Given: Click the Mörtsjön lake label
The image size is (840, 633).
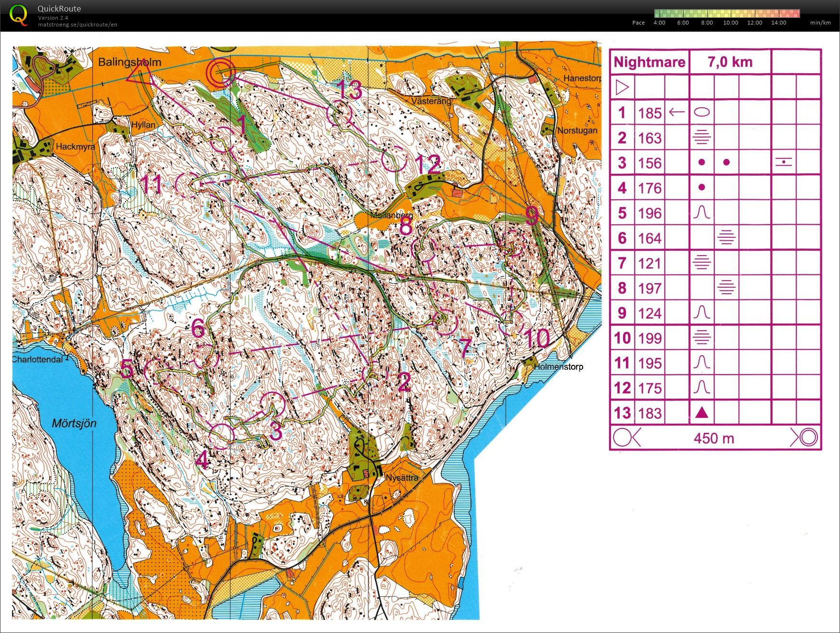Looking at the screenshot, I should (74, 423).
